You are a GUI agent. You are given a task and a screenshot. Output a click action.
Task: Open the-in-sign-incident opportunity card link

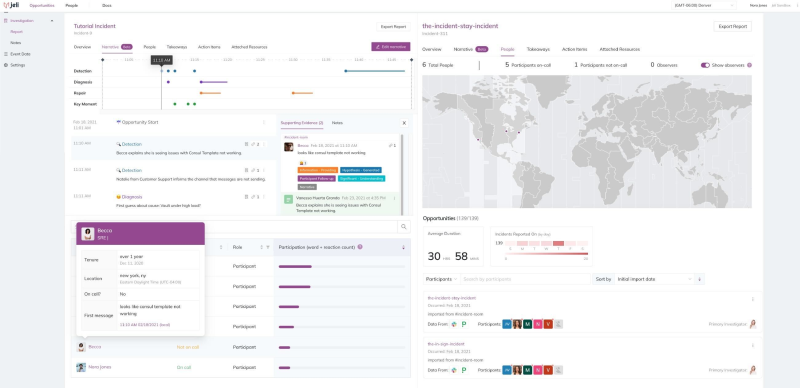coord(446,344)
